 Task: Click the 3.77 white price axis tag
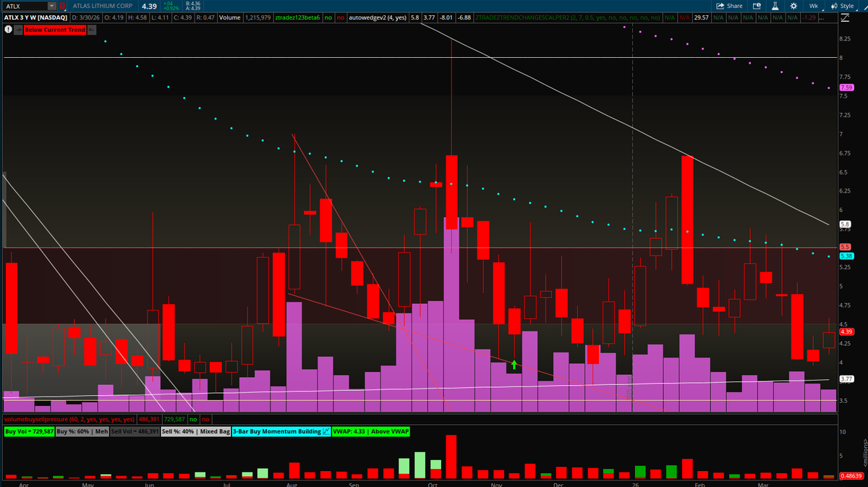(847, 378)
